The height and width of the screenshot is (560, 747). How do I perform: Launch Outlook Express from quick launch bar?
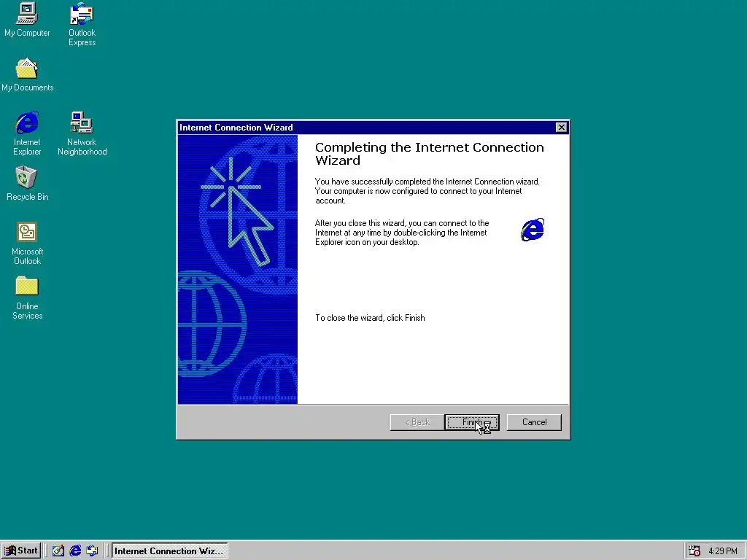tap(92, 551)
